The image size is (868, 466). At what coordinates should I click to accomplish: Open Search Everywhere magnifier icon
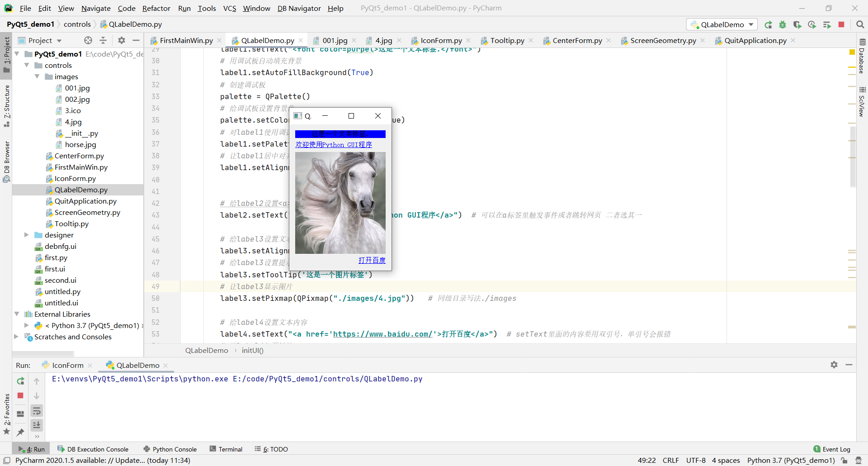pyautogui.click(x=860, y=24)
